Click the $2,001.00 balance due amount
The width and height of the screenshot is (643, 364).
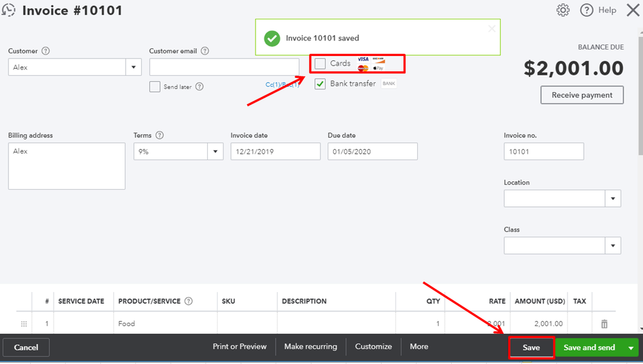[573, 68]
